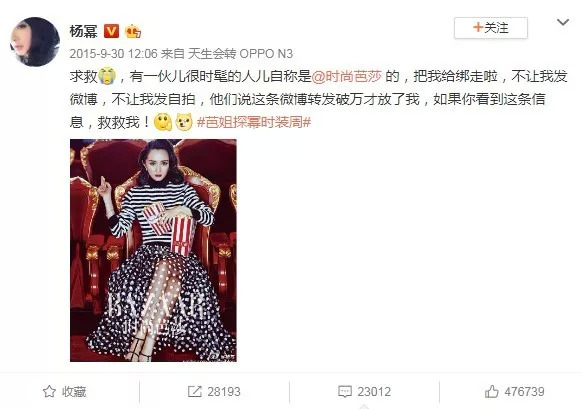Favorite the post with star 收藏

(x=64, y=392)
